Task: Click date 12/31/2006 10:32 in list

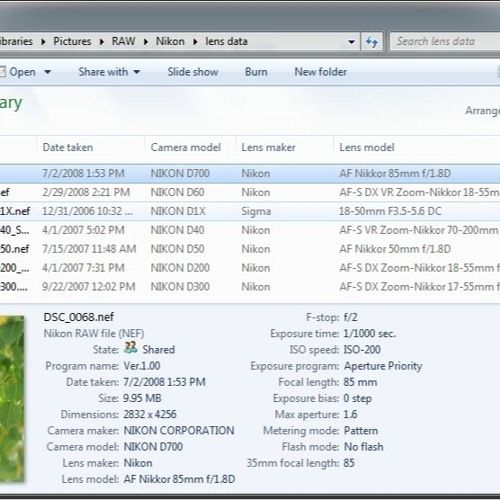Action: coord(87,211)
